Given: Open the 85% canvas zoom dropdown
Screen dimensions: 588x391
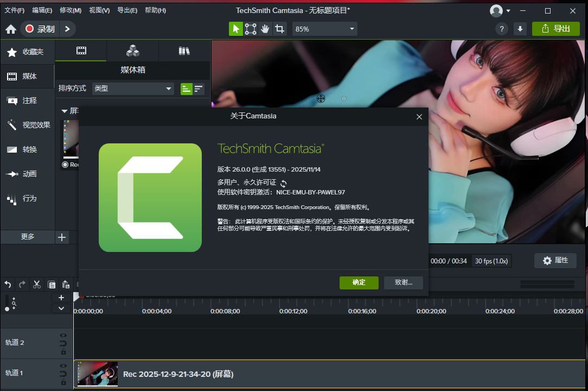Looking at the screenshot, I should coord(325,29).
